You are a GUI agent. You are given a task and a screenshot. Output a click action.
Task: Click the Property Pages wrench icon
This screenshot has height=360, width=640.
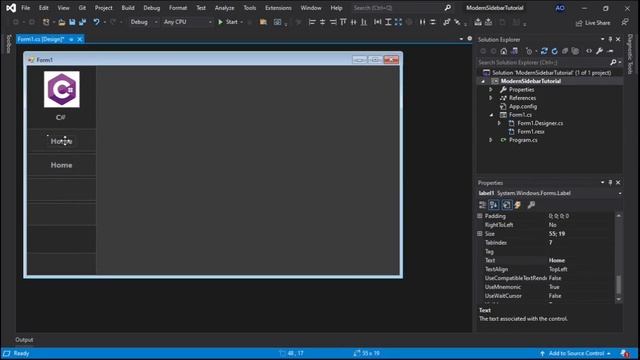531,205
